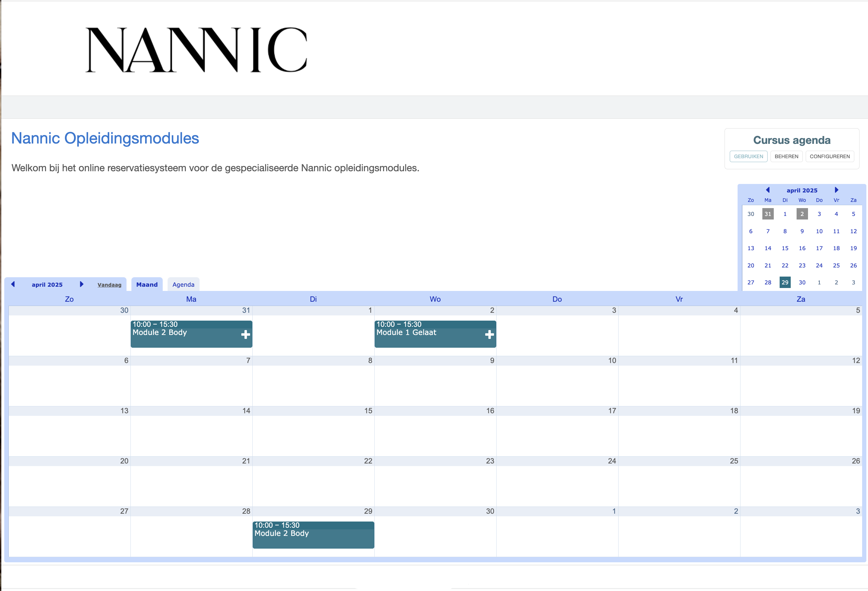The width and height of the screenshot is (868, 591).
Task: Click plus icon on Module 2 Body March 31
Action: (x=246, y=334)
